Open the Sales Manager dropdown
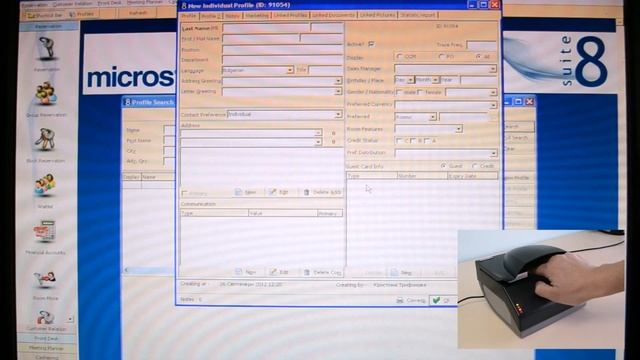 [x=493, y=69]
